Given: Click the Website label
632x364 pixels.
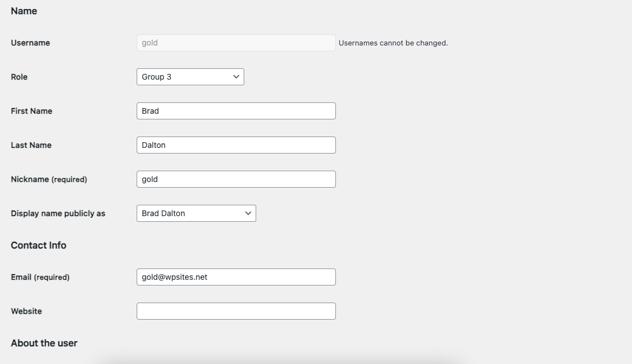Looking at the screenshot, I should coord(26,311).
